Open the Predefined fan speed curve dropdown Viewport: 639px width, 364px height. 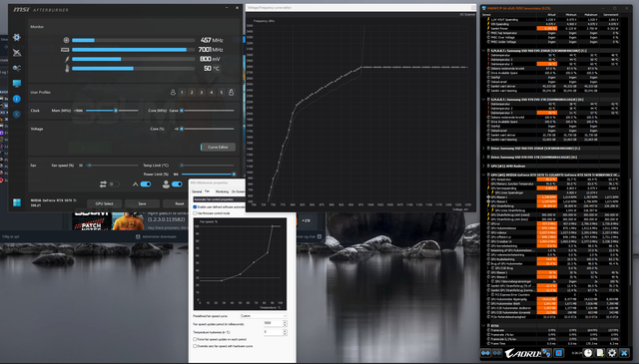(263, 316)
